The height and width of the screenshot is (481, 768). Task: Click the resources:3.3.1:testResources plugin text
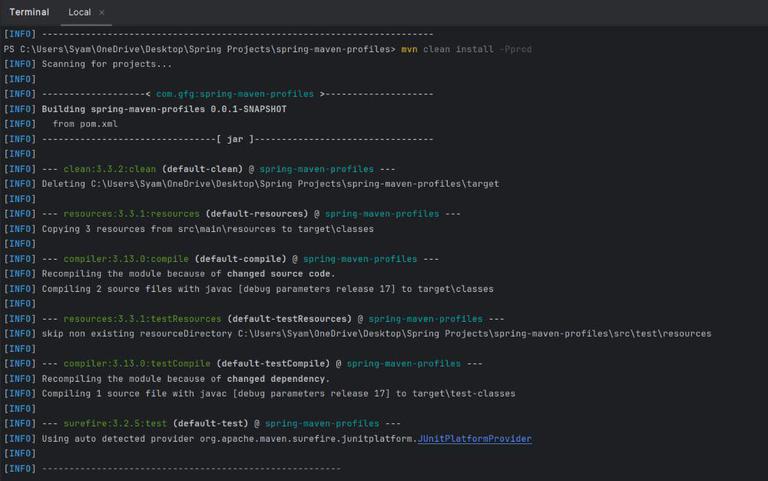[143, 319]
